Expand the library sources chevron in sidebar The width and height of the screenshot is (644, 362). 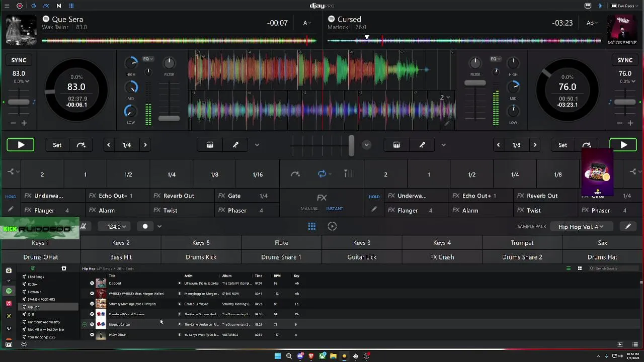pos(9,281)
